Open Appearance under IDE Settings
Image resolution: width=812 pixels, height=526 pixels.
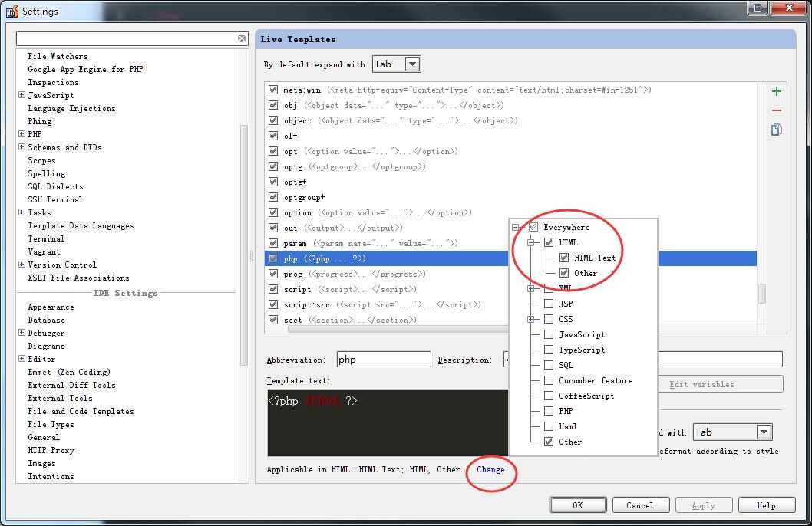(x=51, y=307)
